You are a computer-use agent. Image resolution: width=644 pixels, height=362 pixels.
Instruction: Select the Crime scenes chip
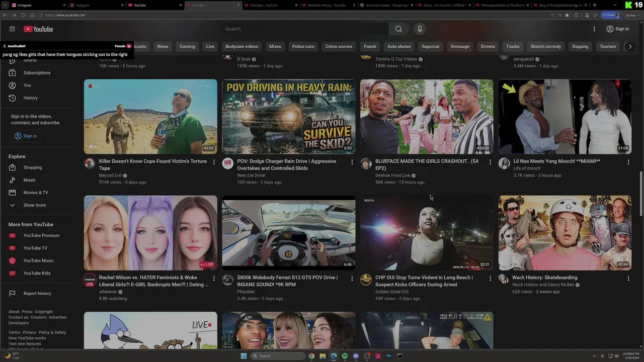coord(339,46)
